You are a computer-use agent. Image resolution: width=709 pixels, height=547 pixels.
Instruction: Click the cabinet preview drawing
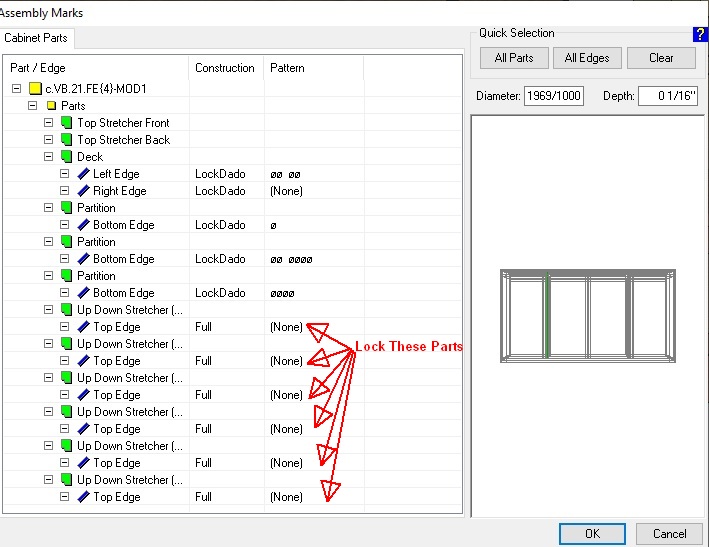[588, 316]
